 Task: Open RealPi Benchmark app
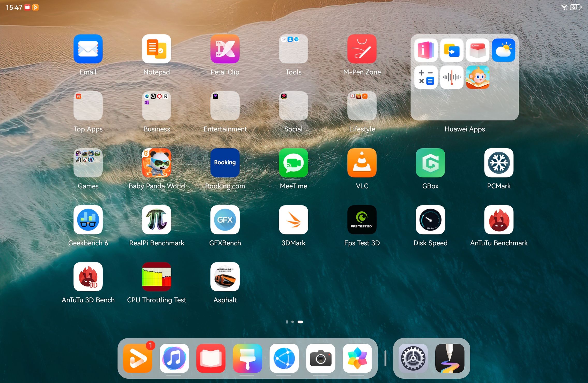pyautogui.click(x=157, y=220)
